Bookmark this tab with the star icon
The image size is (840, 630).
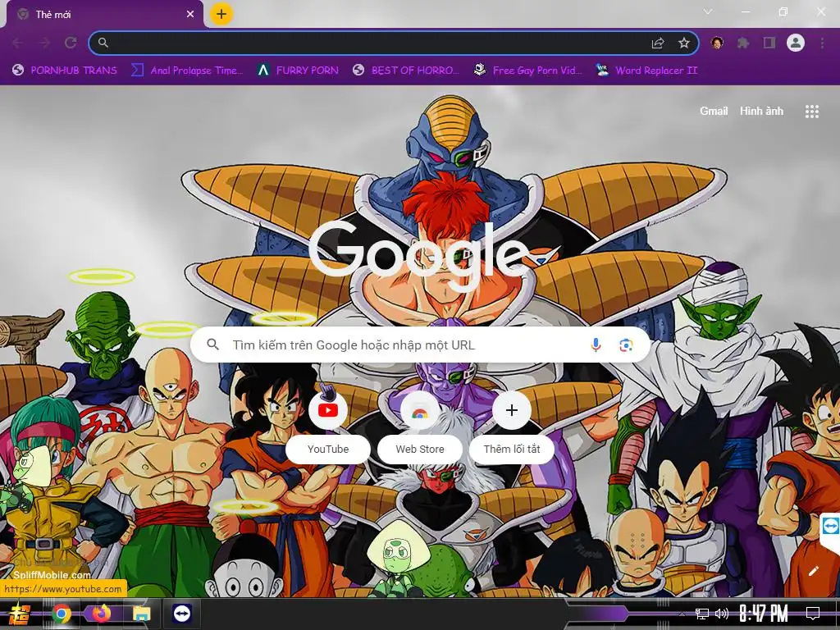pos(684,43)
